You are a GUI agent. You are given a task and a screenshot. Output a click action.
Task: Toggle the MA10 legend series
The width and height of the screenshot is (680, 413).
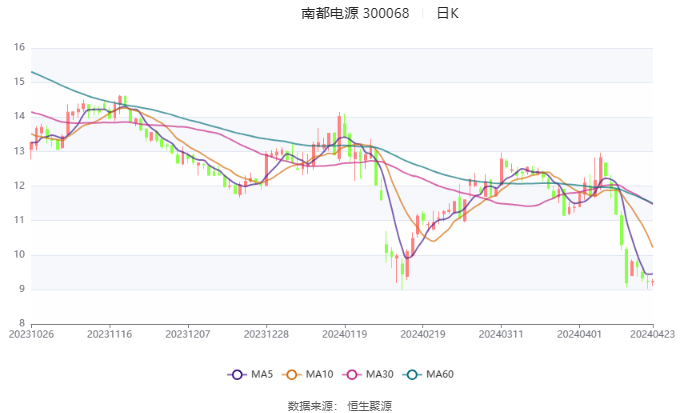308,374
